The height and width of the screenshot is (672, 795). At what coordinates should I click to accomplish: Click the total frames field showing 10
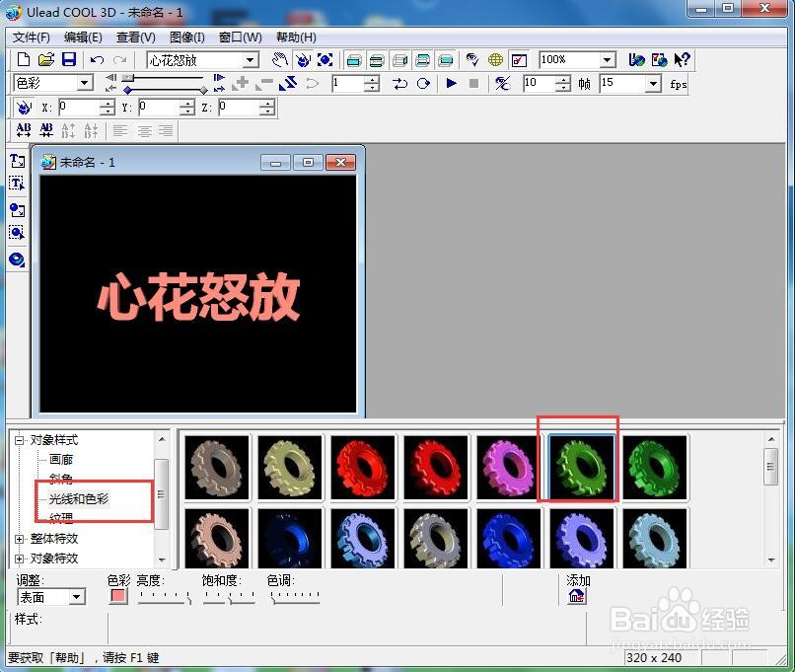[x=540, y=83]
